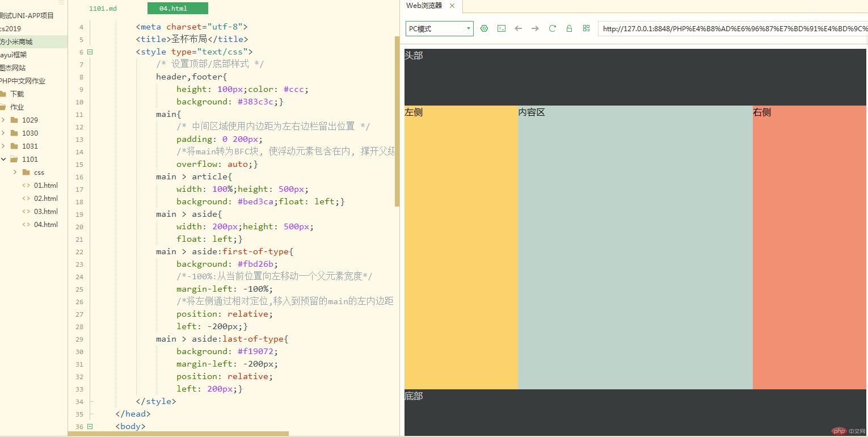The image size is (868, 437).
Task: Close the Web浏览器 tab
Action: (x=452, y=6)
